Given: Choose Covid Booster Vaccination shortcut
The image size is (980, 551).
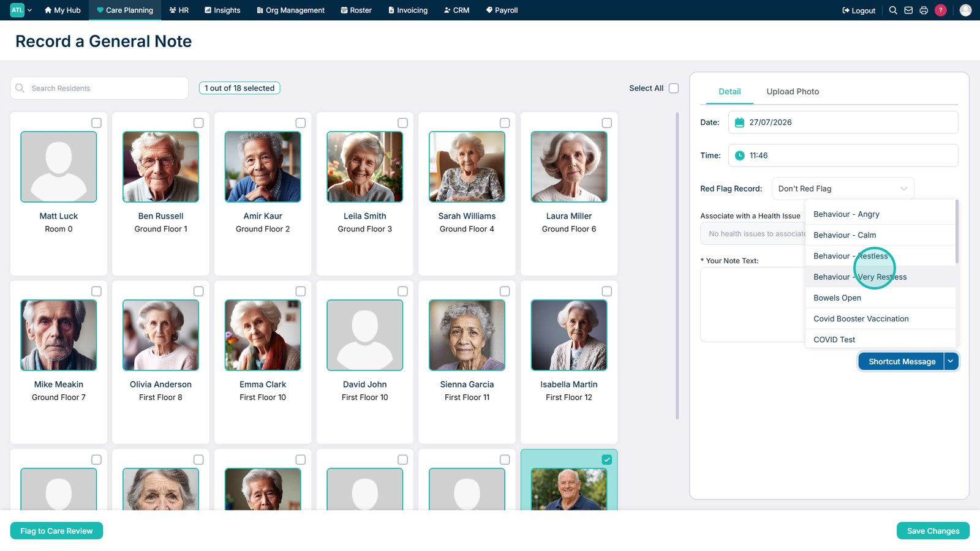Looking at the screenshot, I should 880,318.
